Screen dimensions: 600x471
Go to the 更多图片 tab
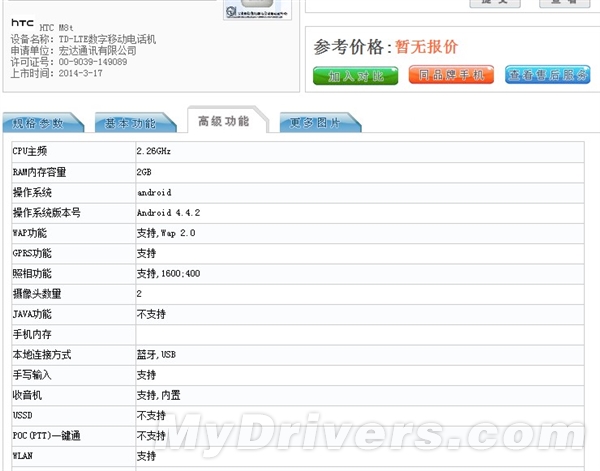(x=315, y=123)
